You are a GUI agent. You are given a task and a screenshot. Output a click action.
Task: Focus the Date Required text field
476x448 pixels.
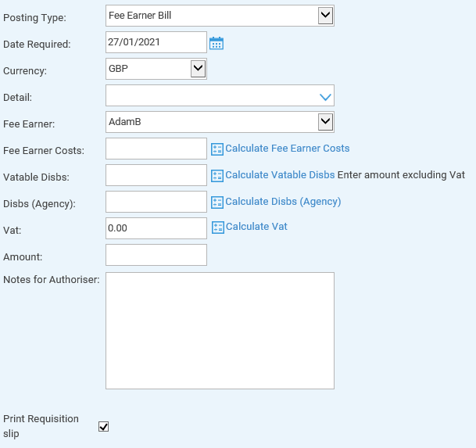(156, 42)
